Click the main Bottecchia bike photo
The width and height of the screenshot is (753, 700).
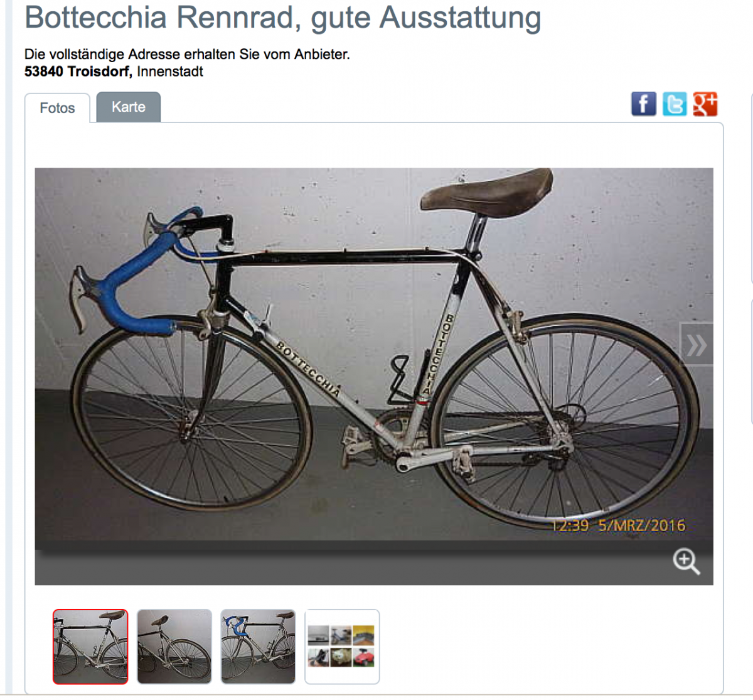pyautogui.click(x=374, y=355)
